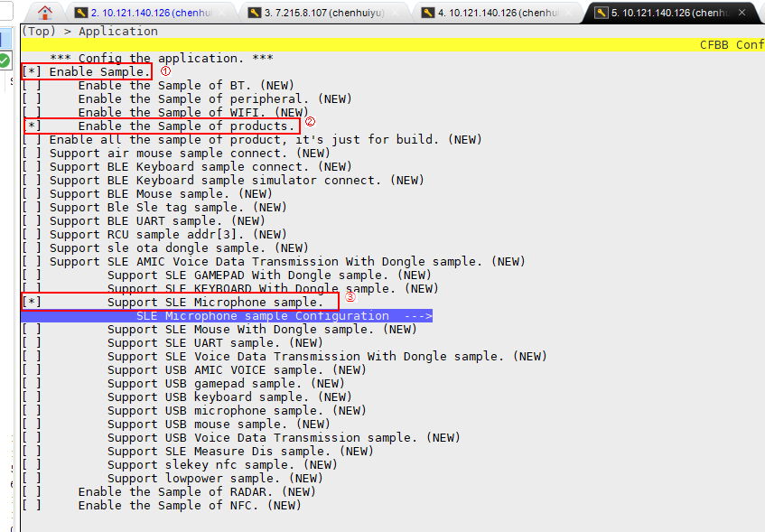This screenshot has height=532, width=765.
Task: Click the home tab icon
Action: pos(45,12)
